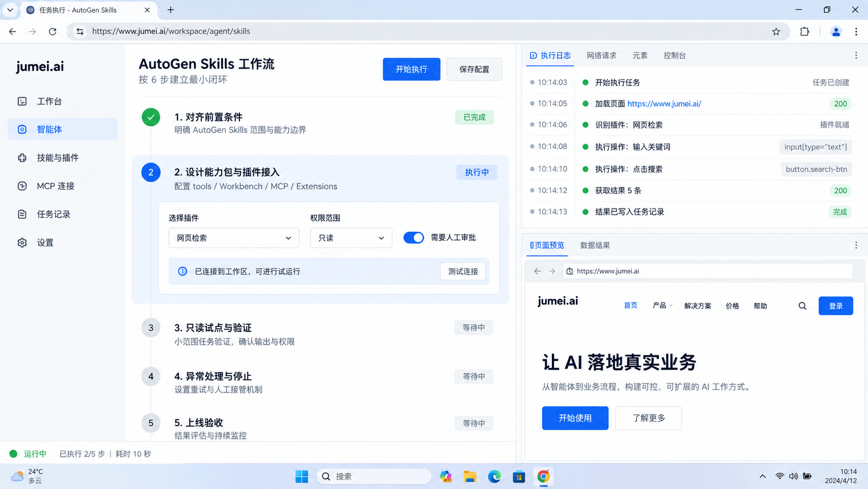
Task: Click the 开始执行 button
Action: click(412, 69)
